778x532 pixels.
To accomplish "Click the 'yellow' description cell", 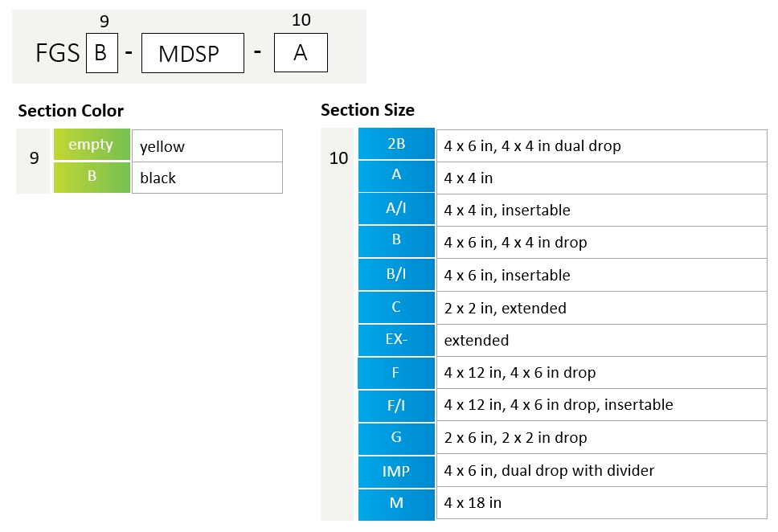I will tap(207, 146).
